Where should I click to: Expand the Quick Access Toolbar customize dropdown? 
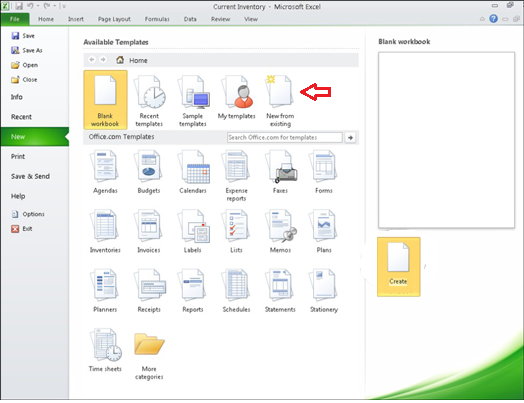[x=63, y=6]
